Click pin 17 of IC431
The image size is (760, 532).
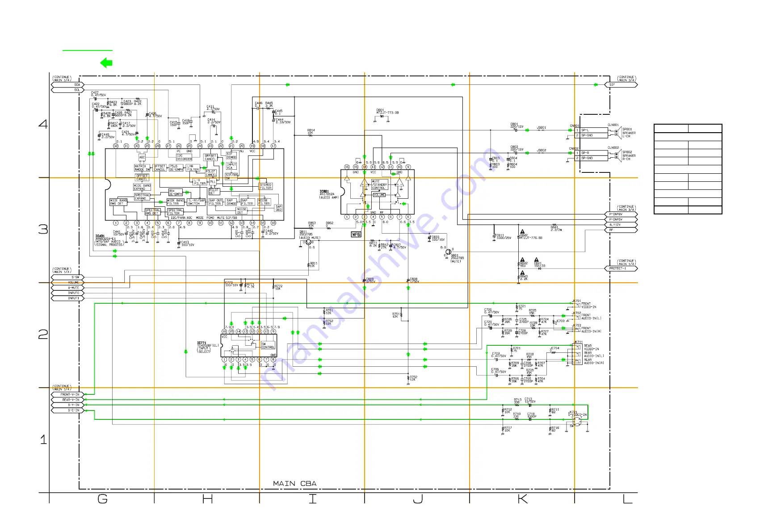pos(273,146)
